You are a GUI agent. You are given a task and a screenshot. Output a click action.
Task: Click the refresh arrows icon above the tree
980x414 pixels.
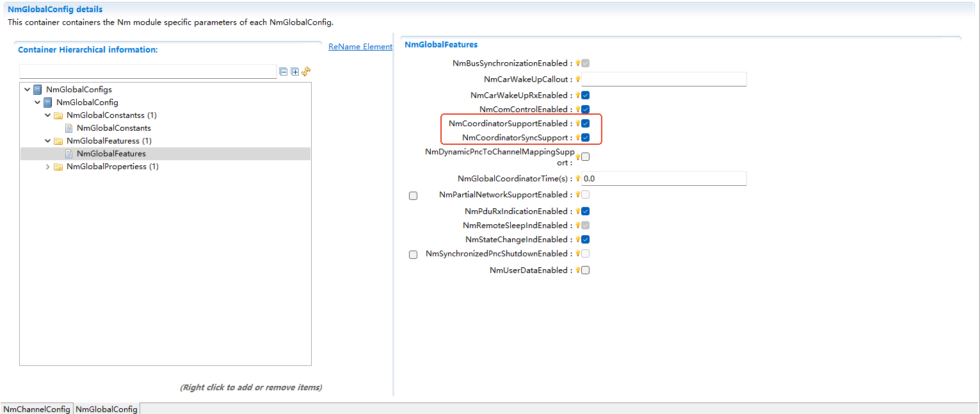pyautogui.click(x=306, y=72)
